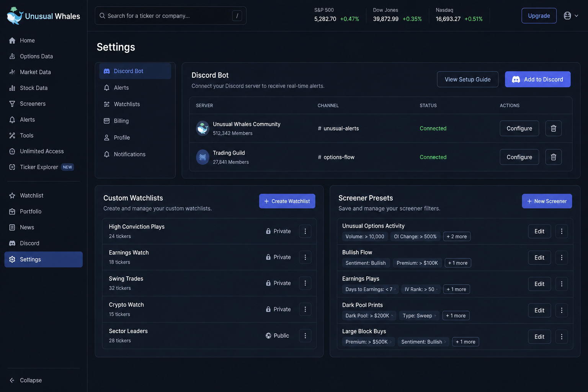This screenshot has width=588, height=392.
Task: Open the user account dropdown menu
Action: 571,16
